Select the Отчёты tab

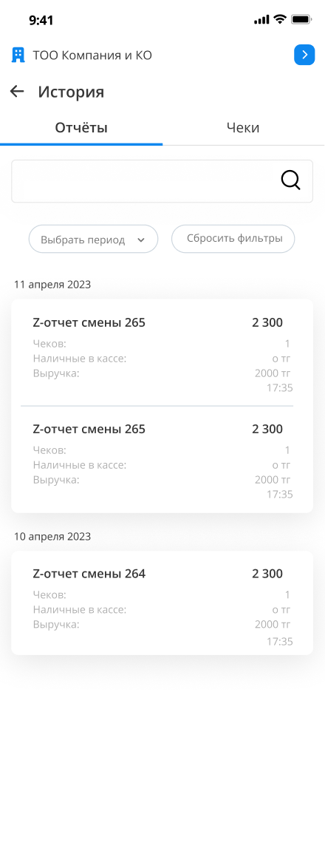(x=81, y=128)
